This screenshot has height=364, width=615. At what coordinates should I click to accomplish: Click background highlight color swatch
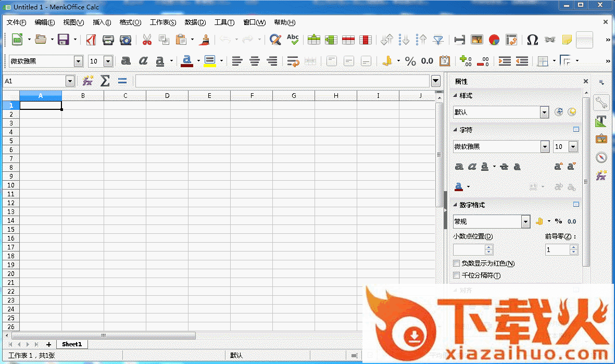coord(210,61)
